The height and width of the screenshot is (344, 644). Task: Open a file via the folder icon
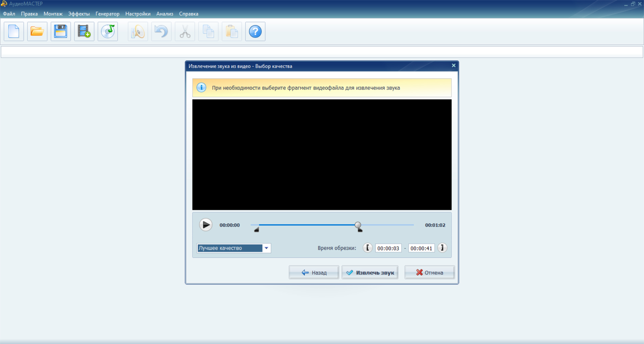pyautogui.click(x=37, y=32)
